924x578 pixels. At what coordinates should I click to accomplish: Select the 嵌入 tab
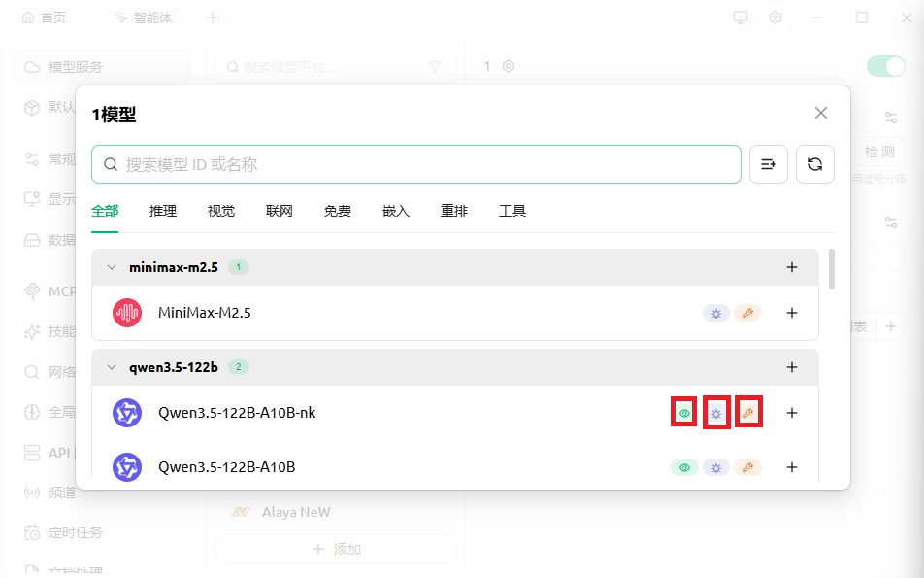[396, 211]
